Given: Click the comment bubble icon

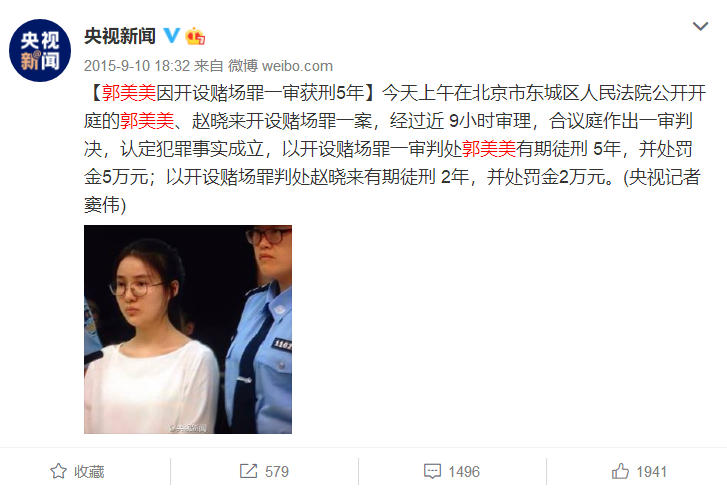Looking at the screenshot, I should pyautogui.click(x=433, y=471).
